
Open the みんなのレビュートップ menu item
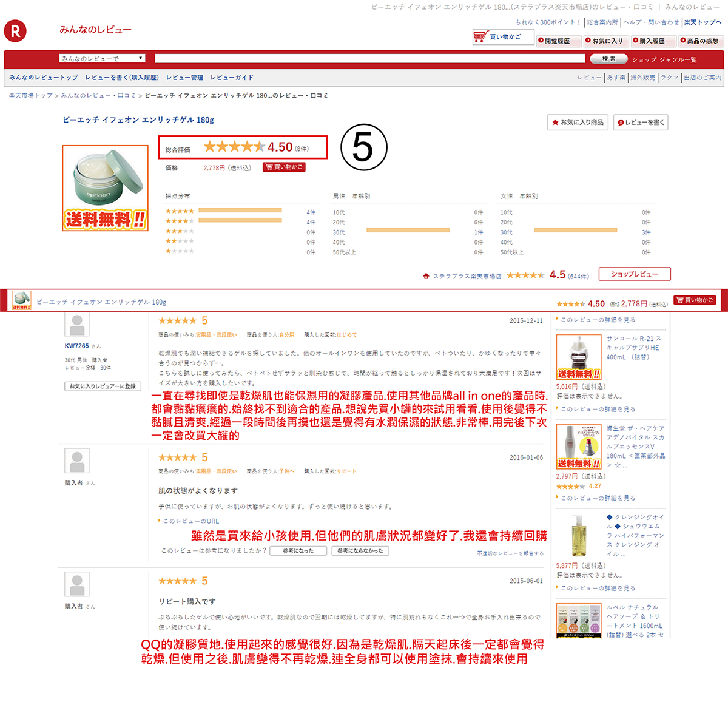click(x=44, y=78)
